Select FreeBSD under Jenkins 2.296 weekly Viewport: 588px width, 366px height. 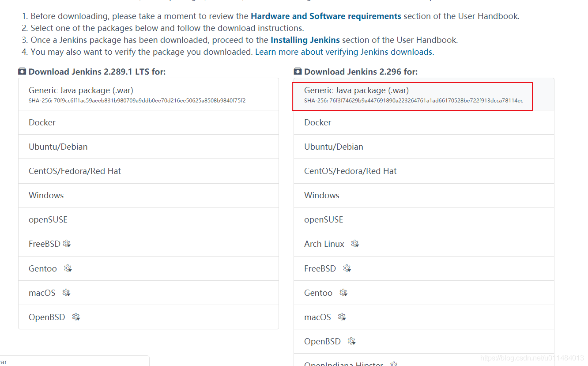[424, 268]
